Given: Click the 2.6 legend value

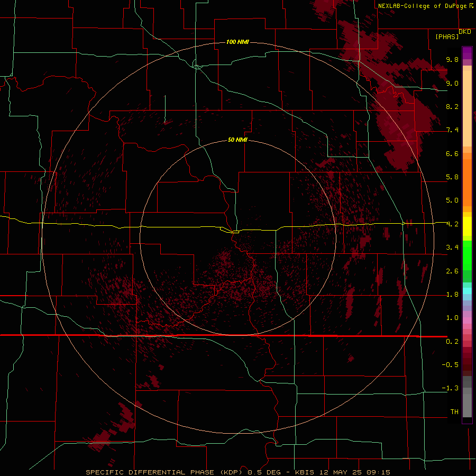Looking at the screenshot, I should click(452, 271).
